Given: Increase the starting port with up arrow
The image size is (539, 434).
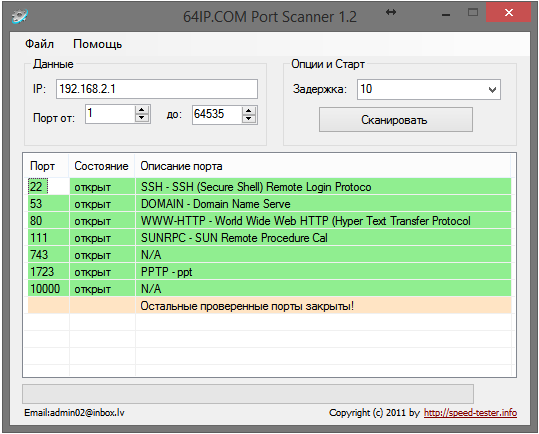Looking at the screenshot, I should tap(142, 110).
